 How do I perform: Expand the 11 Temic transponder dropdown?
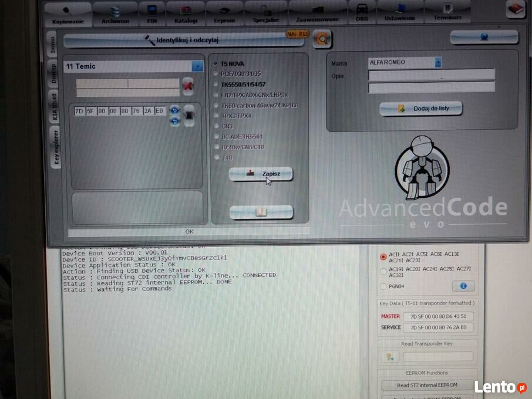(x=198, y=66)
